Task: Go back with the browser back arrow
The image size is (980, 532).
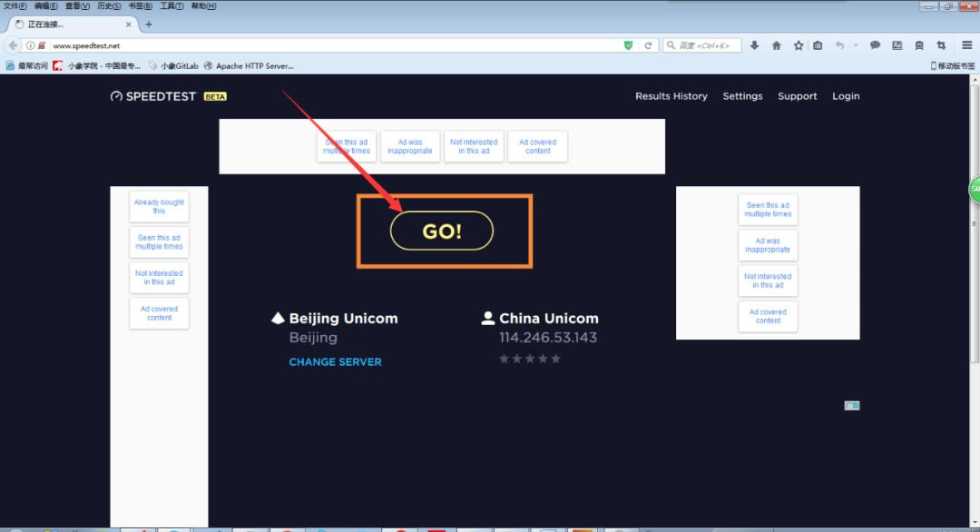Action: click(x=13, y=45)
